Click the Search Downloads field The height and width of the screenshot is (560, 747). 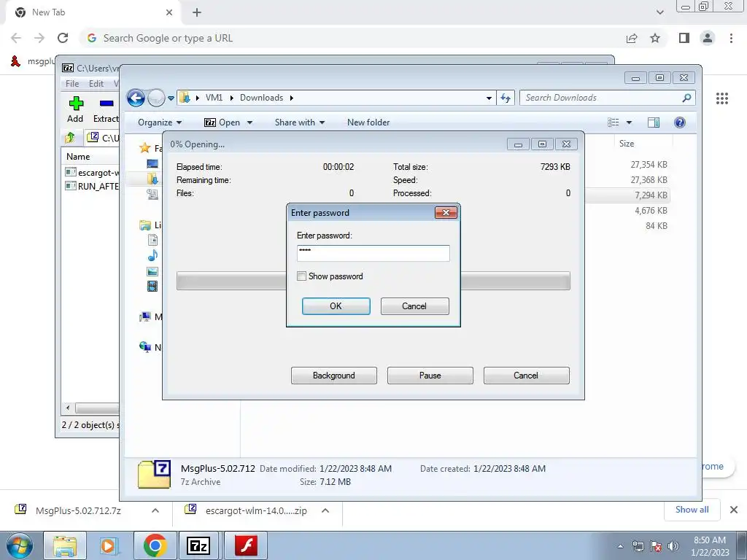click(608, 98)
